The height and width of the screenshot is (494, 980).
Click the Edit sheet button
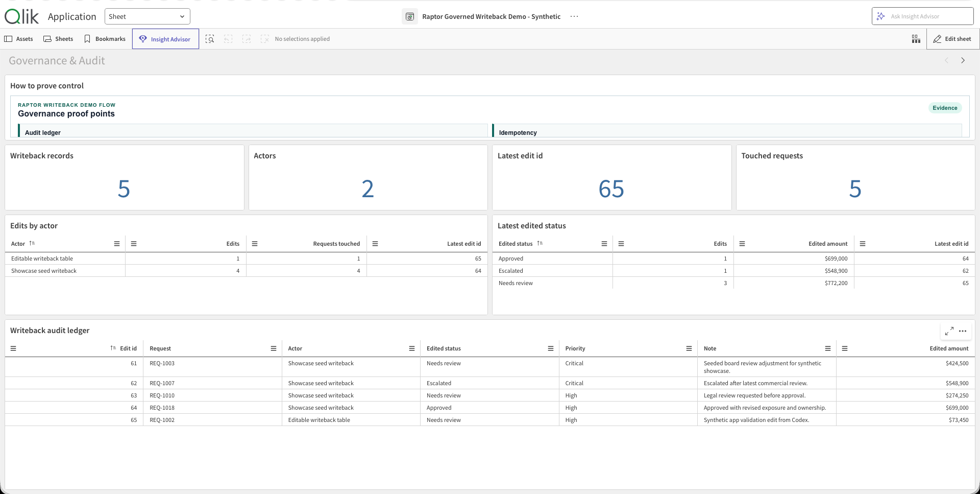pyautogui.click(x=952, y=39)
